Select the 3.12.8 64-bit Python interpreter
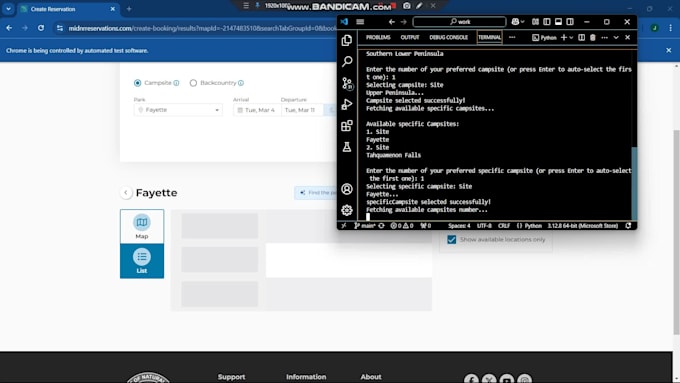The image size is (680, 383). click(x=582, y=226)
